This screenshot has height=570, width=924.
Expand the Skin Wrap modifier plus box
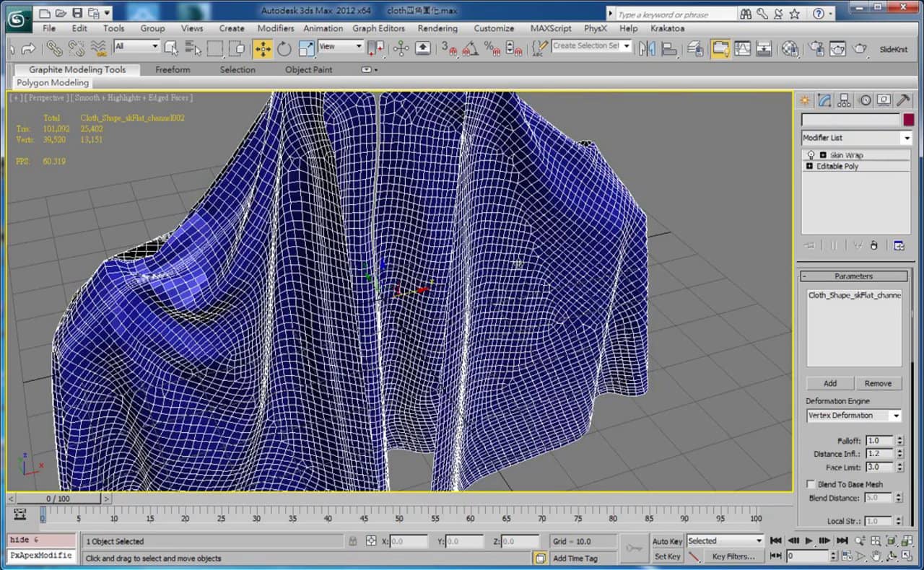pyautogui.click(x=823, y=155)
